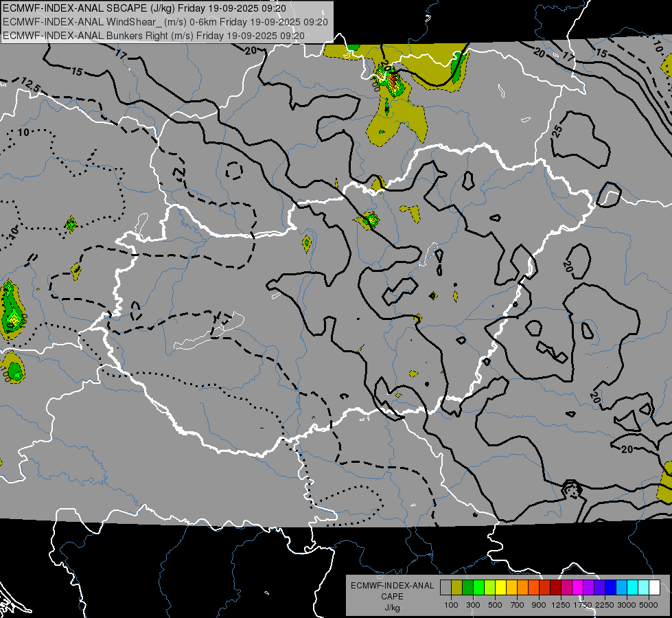Select the Bunkers Right (m/s) title line

coord(154,36)
